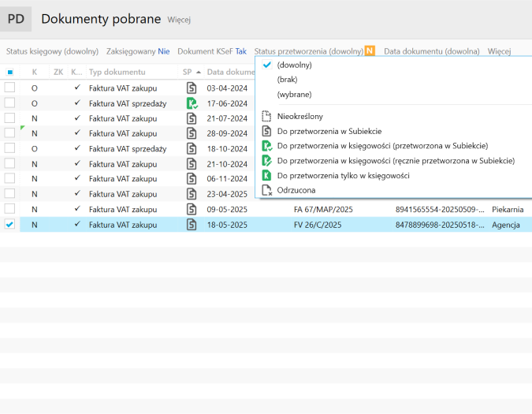This screenshot has height=414, width=532.
Task: Click the Nieokreślony dashed document icon
Action: pyautogui.click(x=266, y=117)
